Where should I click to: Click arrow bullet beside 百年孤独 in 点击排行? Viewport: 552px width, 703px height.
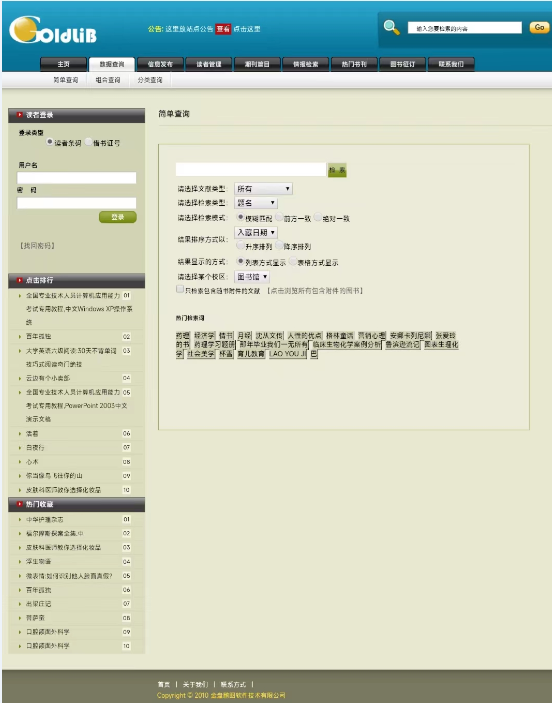point(20,336)
